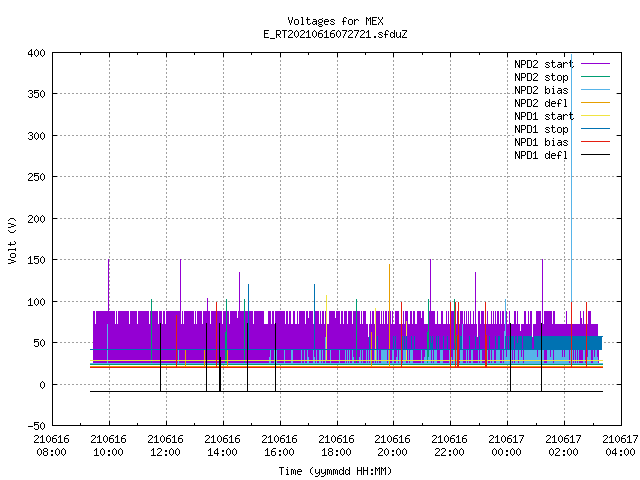Click the NPD1 defl black legend line

pyautogui.click(x=595, y=155)
